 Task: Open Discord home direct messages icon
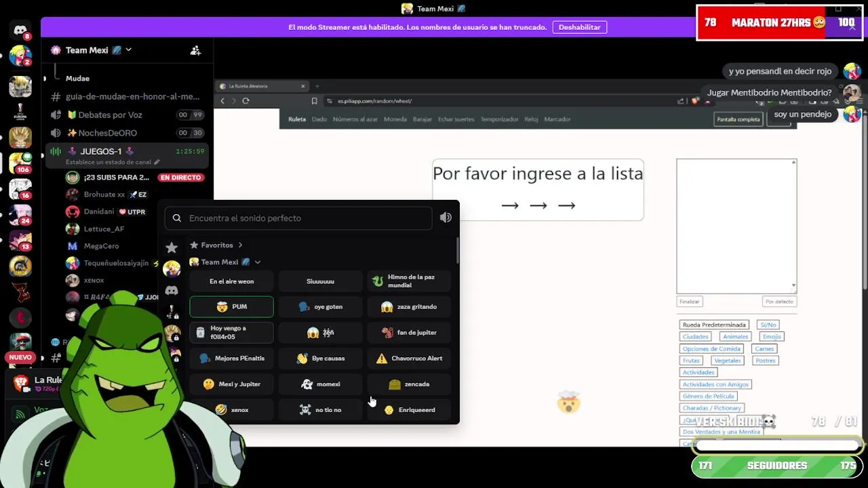click(x=20, y=30)
